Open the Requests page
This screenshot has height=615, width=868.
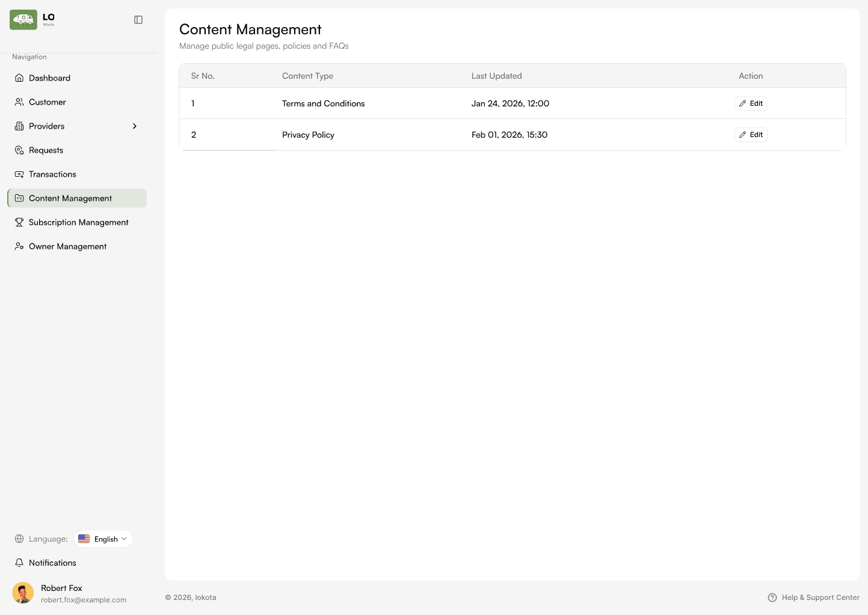click(77, 150)
